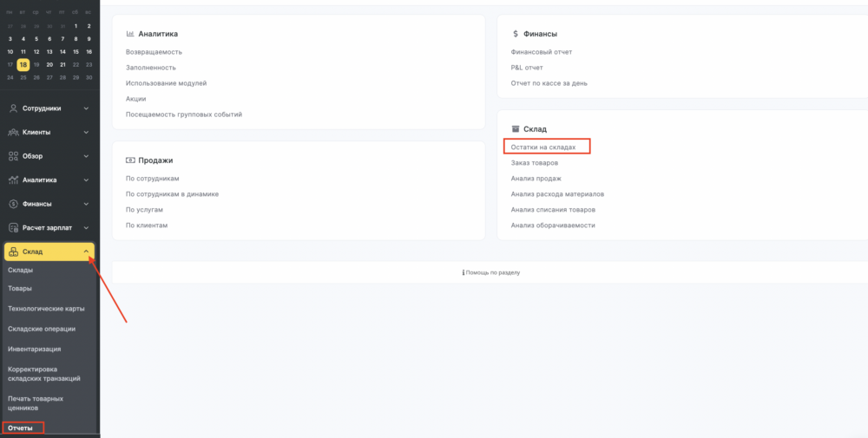Image resolution: width=868 pixels, height=438 pixels.
Task: Click the Аналитика chart icon in sidebar
Action: pyautogui.click(x=14, y=180)
